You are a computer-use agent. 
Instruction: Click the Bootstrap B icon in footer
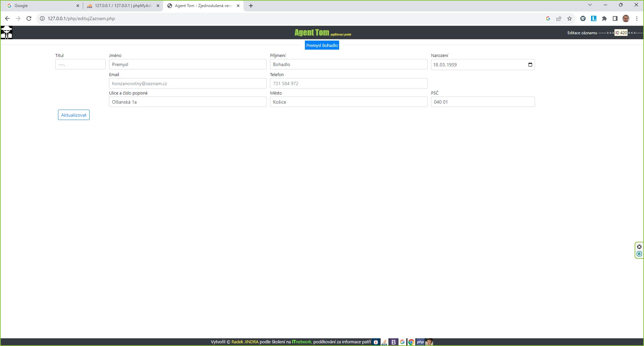393,342
